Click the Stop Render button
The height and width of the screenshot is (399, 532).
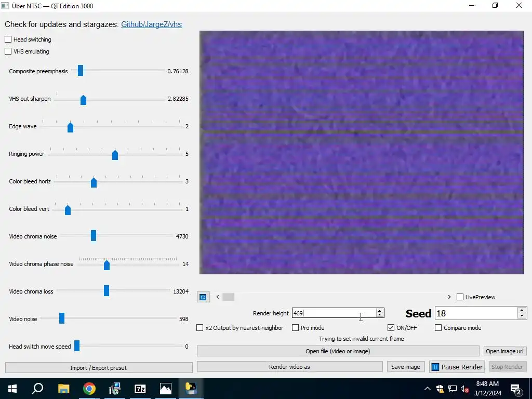point(507,367)
